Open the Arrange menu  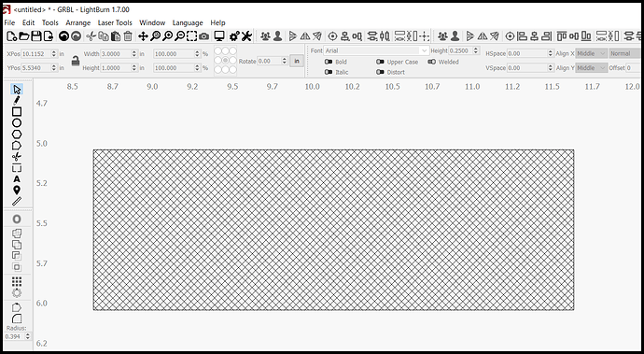[x=78, y=22]
